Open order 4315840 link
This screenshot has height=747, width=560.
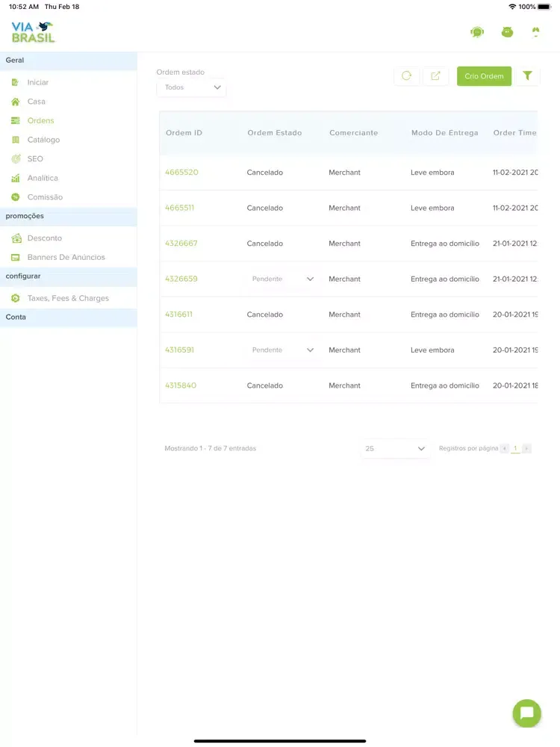(x=181, y=385)
